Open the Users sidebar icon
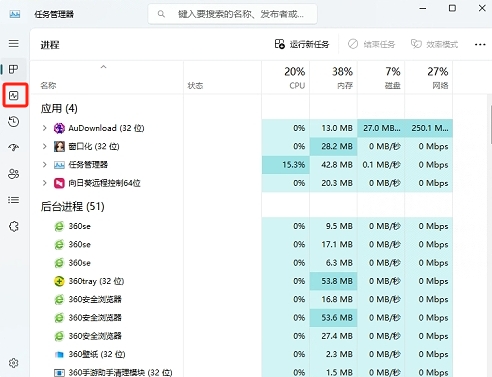The image size is (492, 377). (x=14, y=174)
